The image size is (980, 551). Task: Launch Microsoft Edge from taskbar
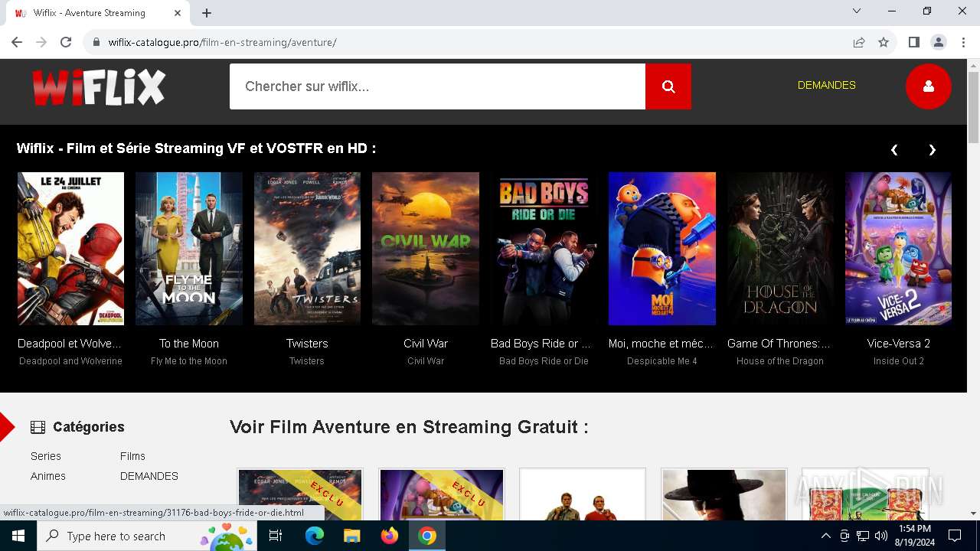tap(315, 536)
